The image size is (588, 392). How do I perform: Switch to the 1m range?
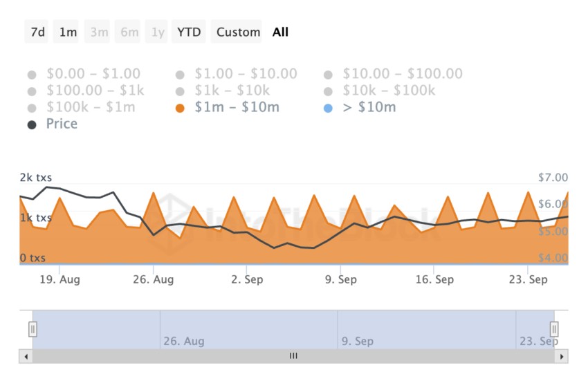(66, 32)
